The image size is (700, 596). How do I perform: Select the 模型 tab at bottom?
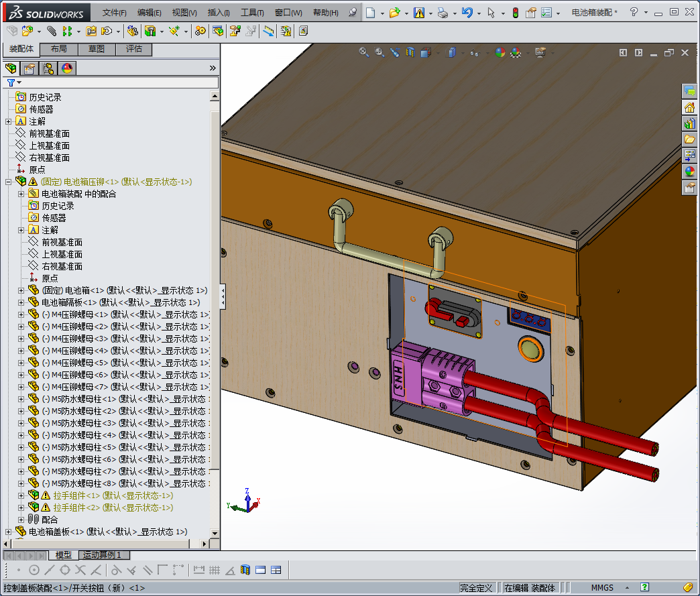(x=64, y=555)
